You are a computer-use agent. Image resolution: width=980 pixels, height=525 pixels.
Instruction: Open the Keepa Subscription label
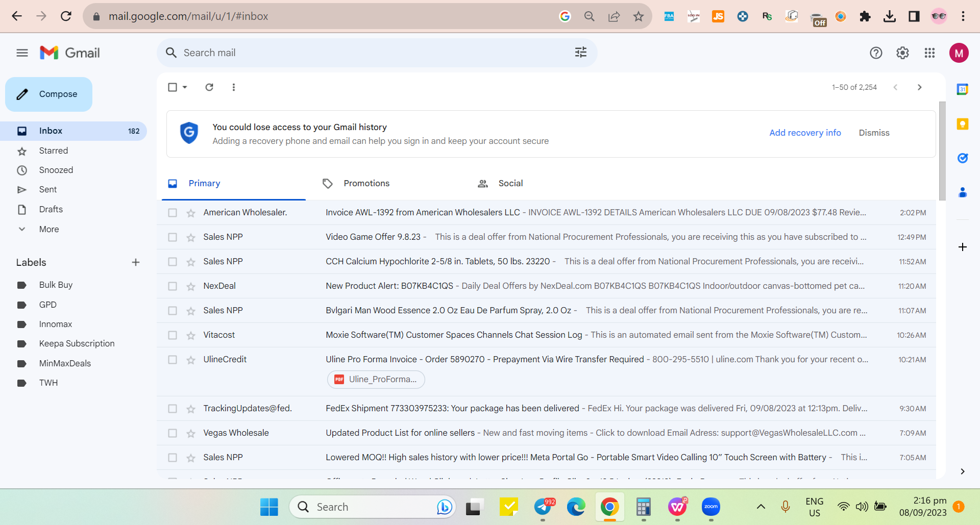pos(77,344)
